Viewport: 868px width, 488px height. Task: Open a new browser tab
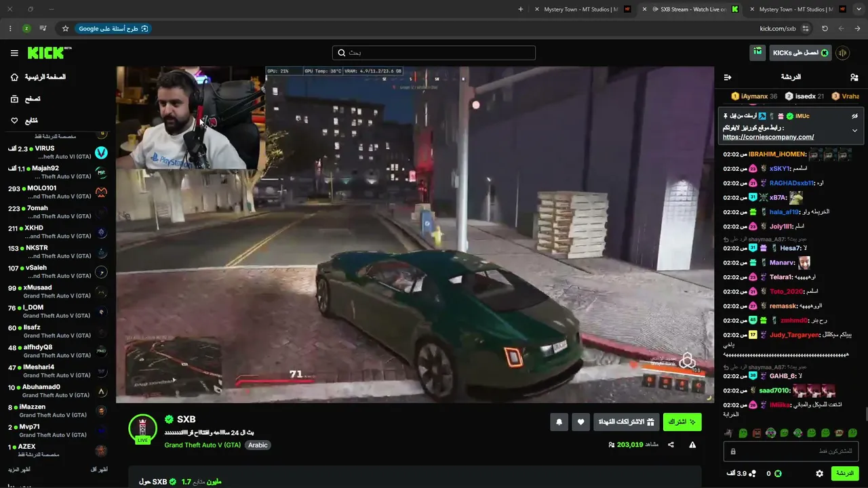[x=520, y=9]
